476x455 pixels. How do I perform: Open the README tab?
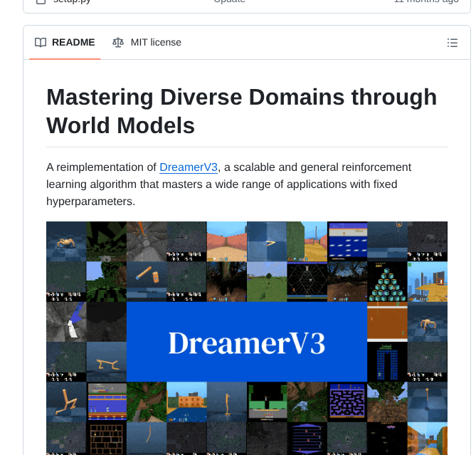65,42
